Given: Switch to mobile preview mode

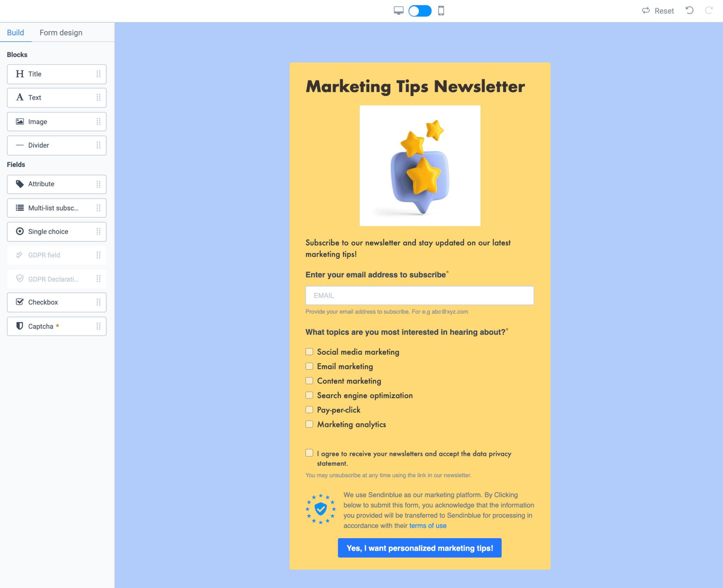Looking at the screenshot, I should (441, 11).
